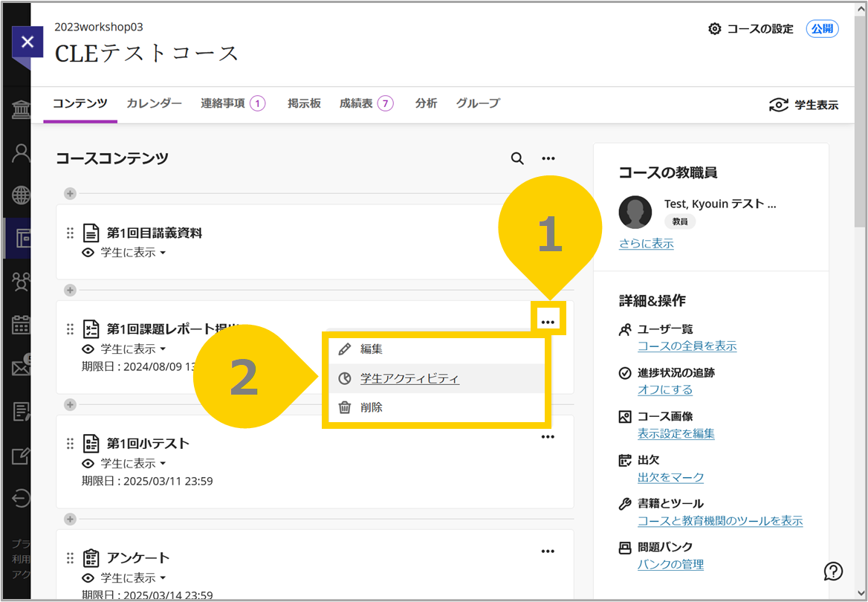Click the 公開 course status badge

[822, 29]
